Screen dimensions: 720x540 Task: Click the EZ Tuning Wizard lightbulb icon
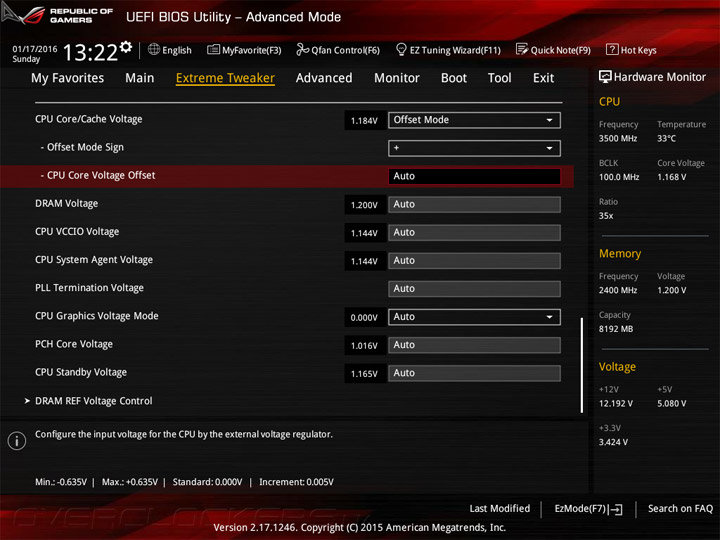click(x=401, y=49)
